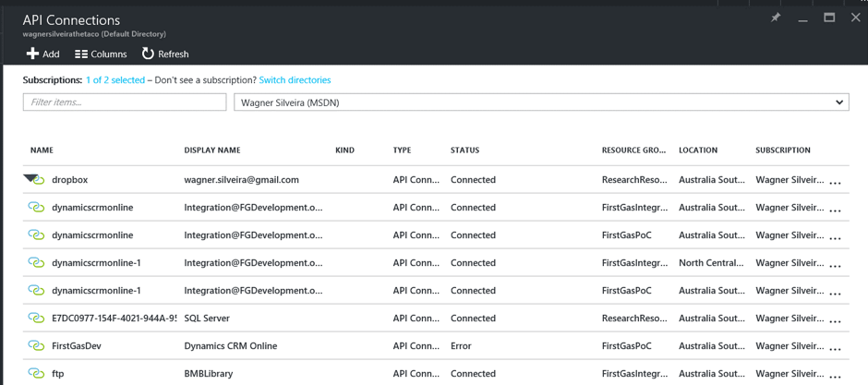Viewport: 868px width, 385px height.
Task: Click the Dynamics CRM Online display name
Action: click(x=231, y=345)
